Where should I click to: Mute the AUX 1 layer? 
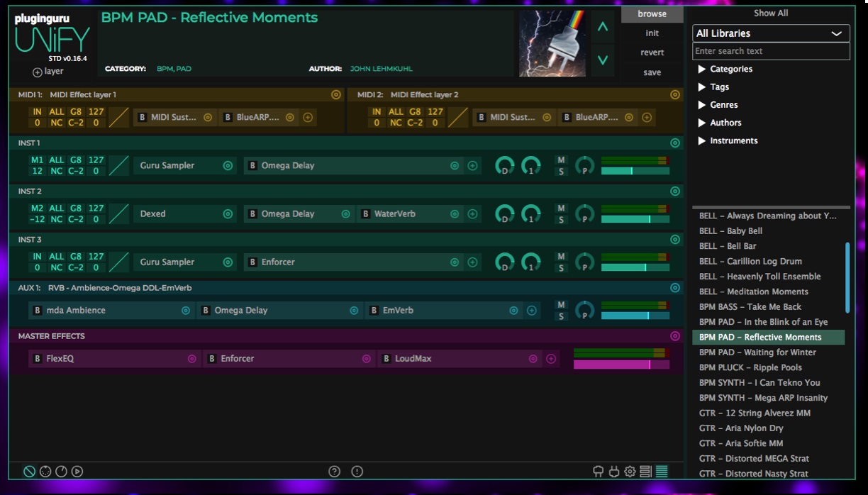562,305
